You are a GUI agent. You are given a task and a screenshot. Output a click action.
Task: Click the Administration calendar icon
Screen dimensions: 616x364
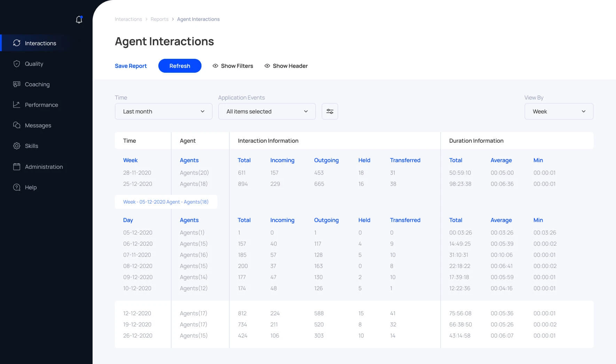17,167
